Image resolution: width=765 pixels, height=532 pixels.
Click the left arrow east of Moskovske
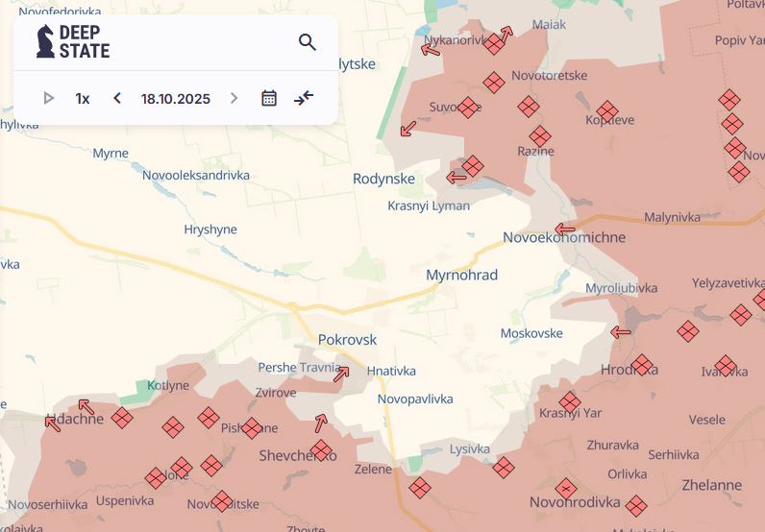click(x=621, y=333)
